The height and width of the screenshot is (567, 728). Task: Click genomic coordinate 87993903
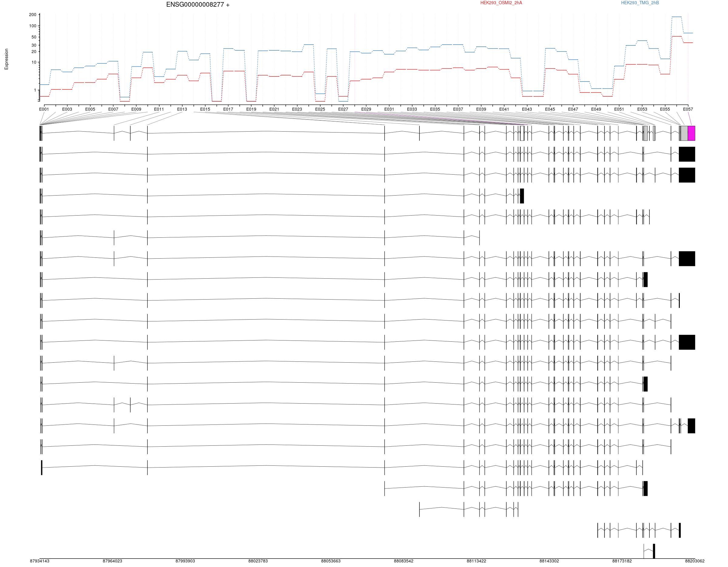[185, 561]
